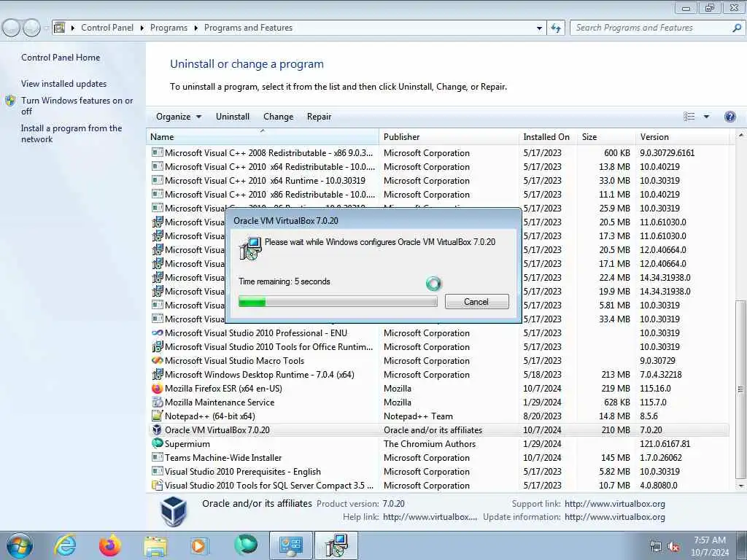Sort by the Name column header
Image resolution: width=747 pixels, height=560 pixels.
263,136
